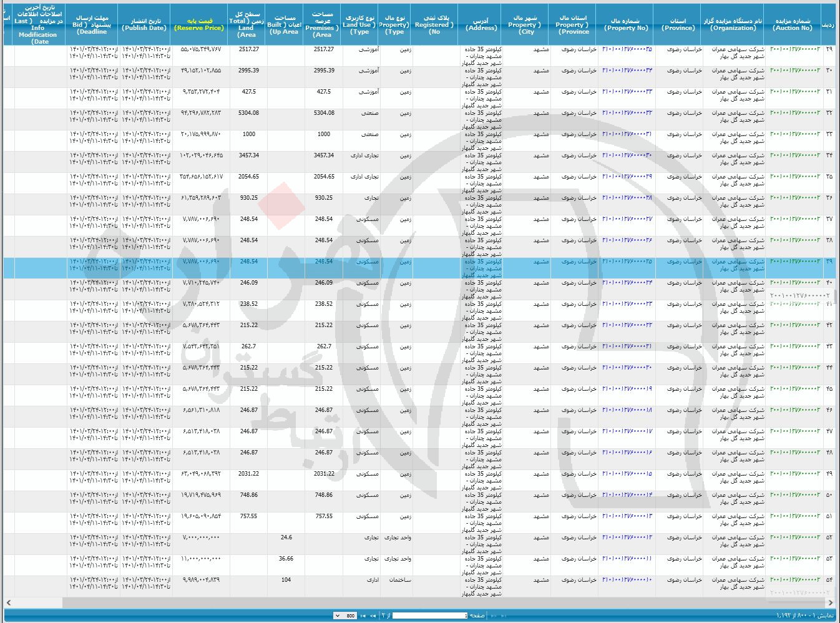840x623 pixels.
Task: Click the address cell in row ۴۸
Action: tap(482, 459)
